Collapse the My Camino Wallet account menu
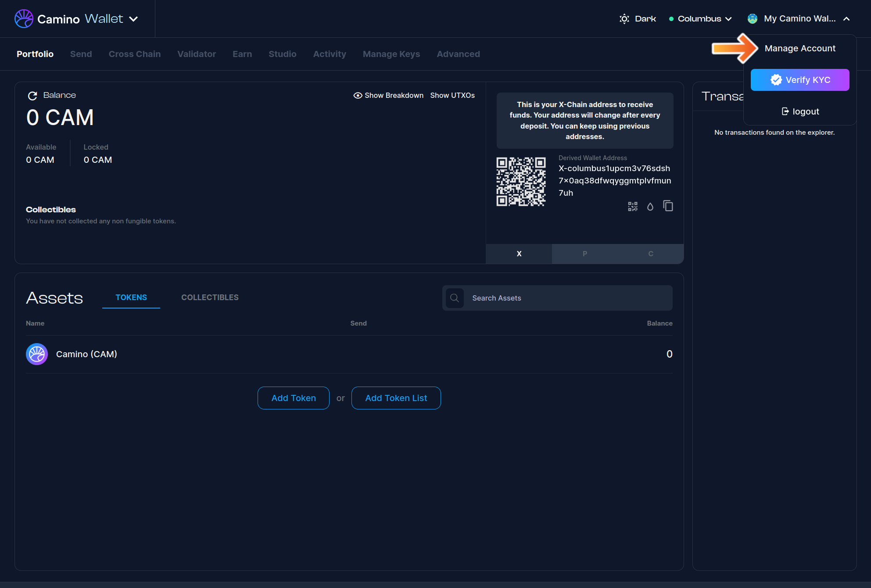 846,18
